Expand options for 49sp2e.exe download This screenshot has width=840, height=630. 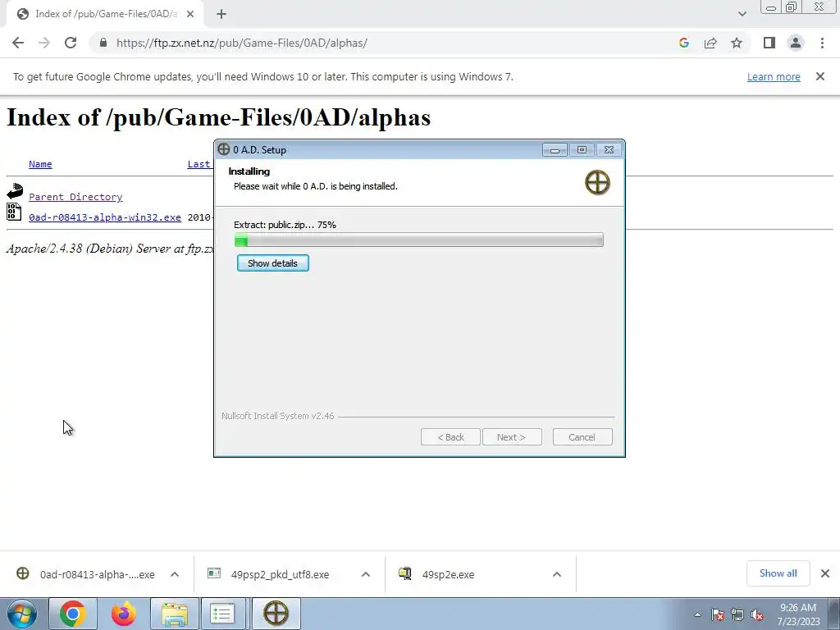coord(557,574)
